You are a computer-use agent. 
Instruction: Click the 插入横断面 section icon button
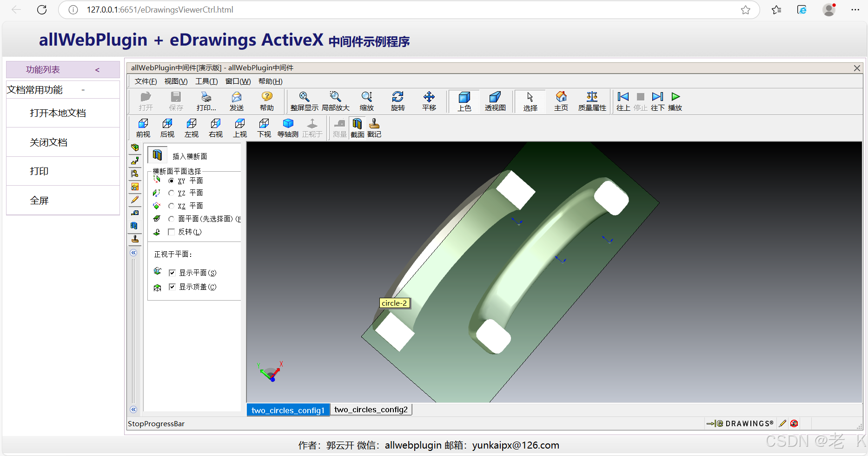pyautogui.click(x=158, y=155)
